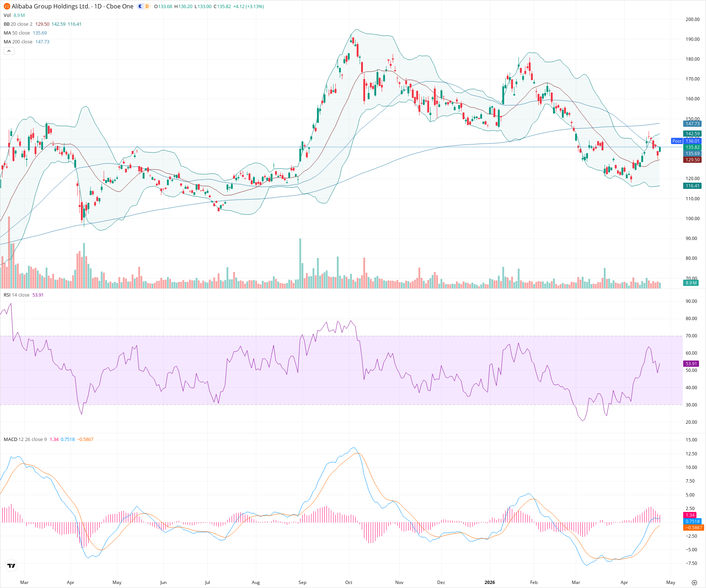This screenshot has height=588, width=706.
Task: Click the Alibaba Group logo icon
Action: click(7, 6)
